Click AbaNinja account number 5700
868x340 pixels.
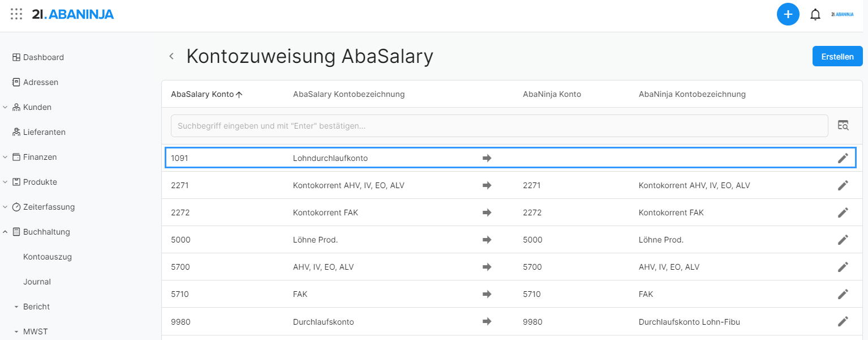(x=532, y=267)
